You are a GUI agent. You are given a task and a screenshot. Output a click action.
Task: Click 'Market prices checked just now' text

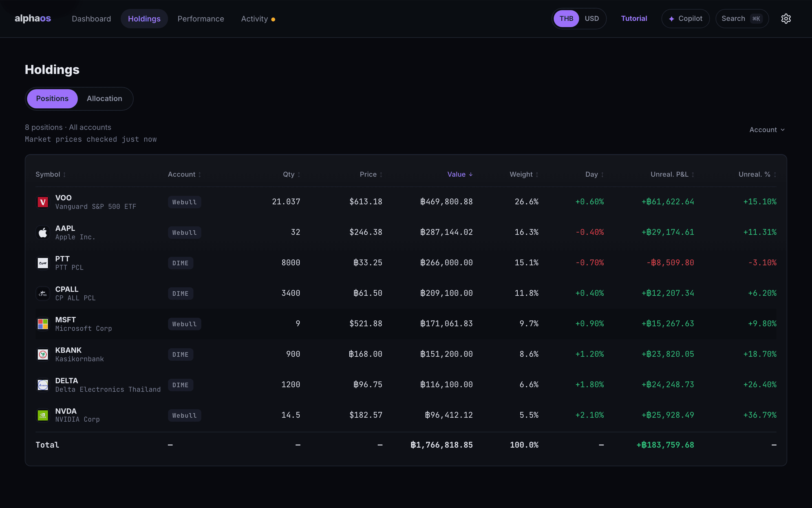(91, 139)
